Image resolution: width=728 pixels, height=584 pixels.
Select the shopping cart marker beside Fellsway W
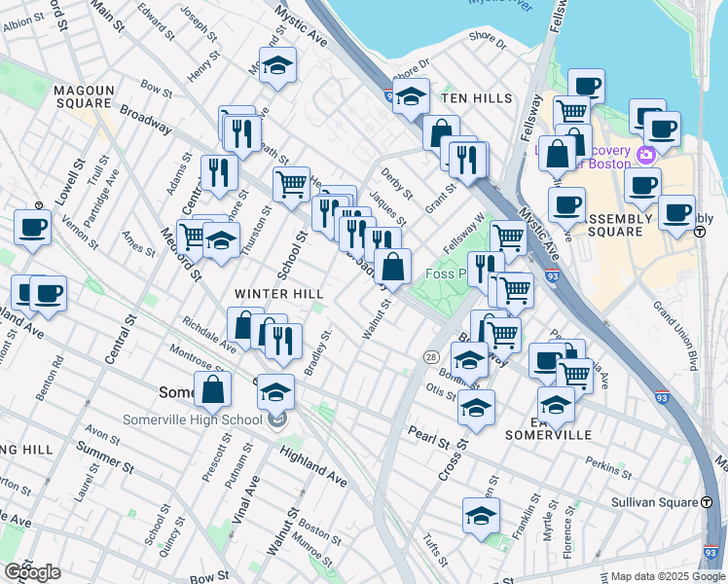(508, 238)
